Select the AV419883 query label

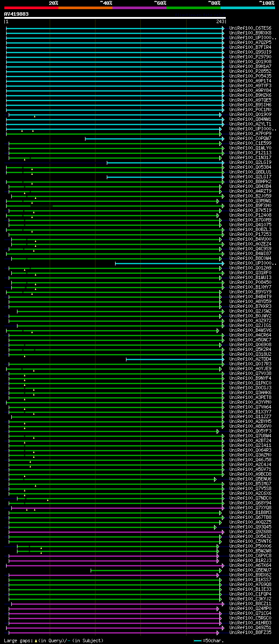tap(17, 14)
